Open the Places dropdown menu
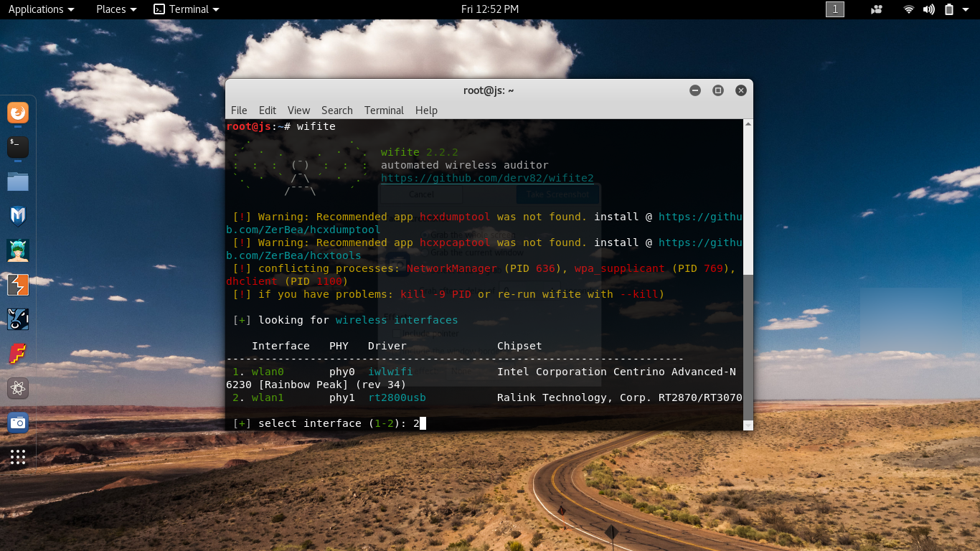Image resolution: width=980 pixels, height=551 pixels. tap(116, 9)
